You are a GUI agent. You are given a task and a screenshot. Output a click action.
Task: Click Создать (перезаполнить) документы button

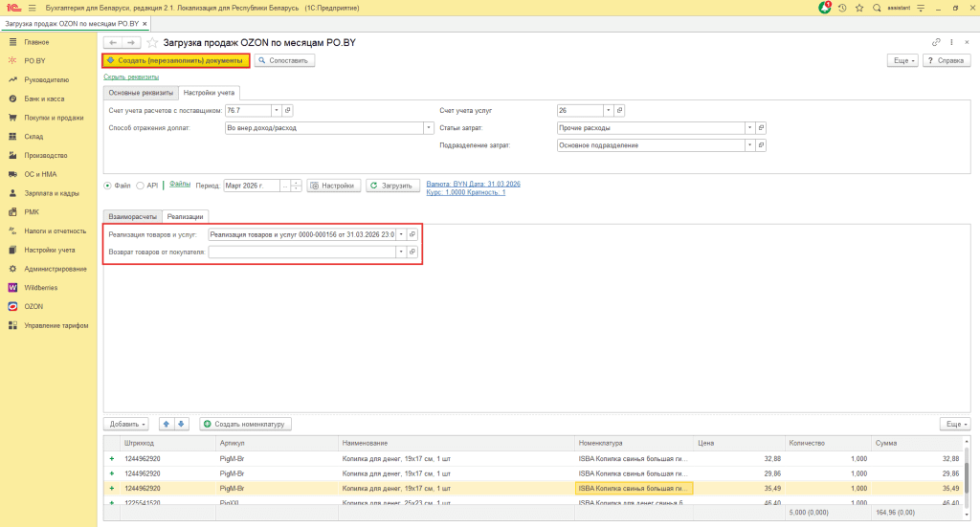[x=176, y=60]
